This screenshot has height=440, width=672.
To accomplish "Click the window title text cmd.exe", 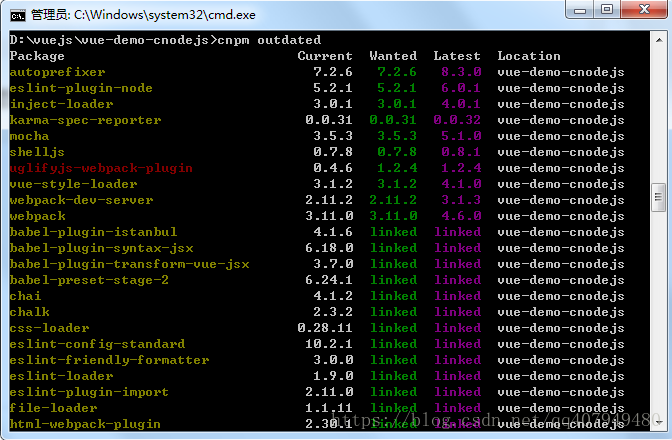I will 143,15.
